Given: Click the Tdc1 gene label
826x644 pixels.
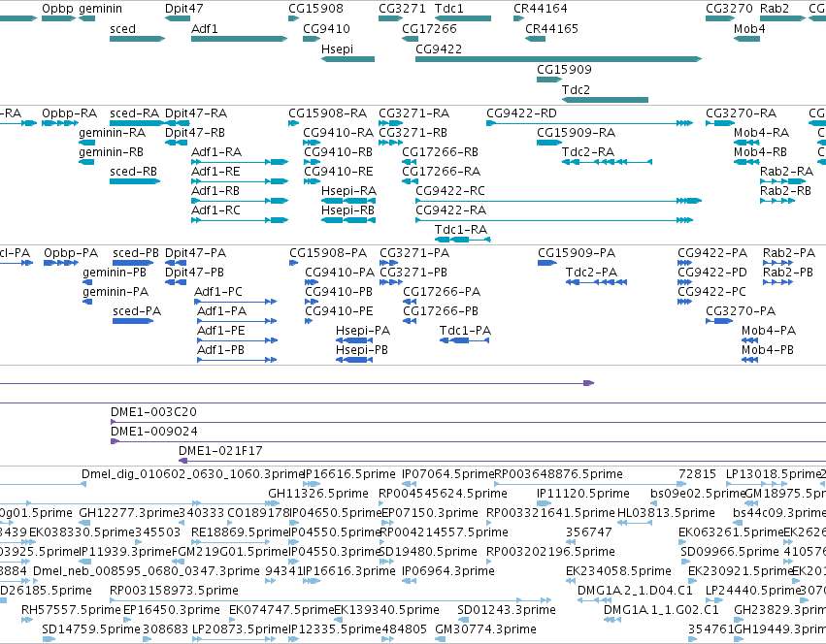Looking at the screenshot, I should point(448,9).
